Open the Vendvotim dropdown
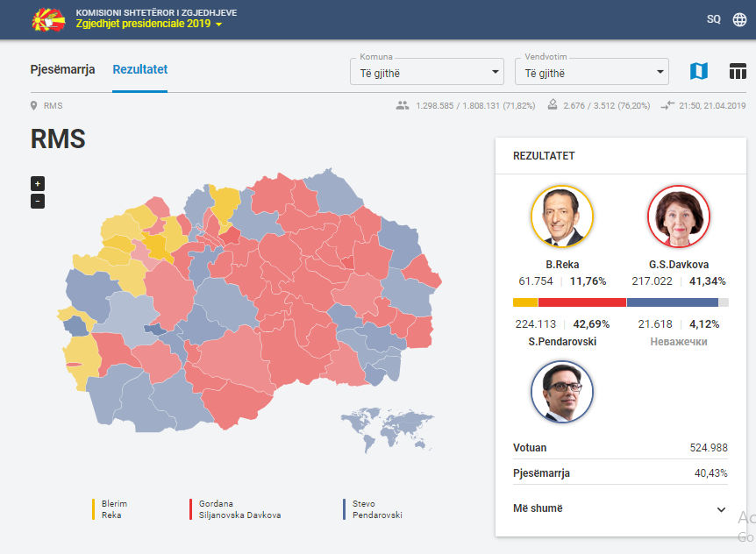This screenshot has width=756, height=554. [x=591, y=73]
